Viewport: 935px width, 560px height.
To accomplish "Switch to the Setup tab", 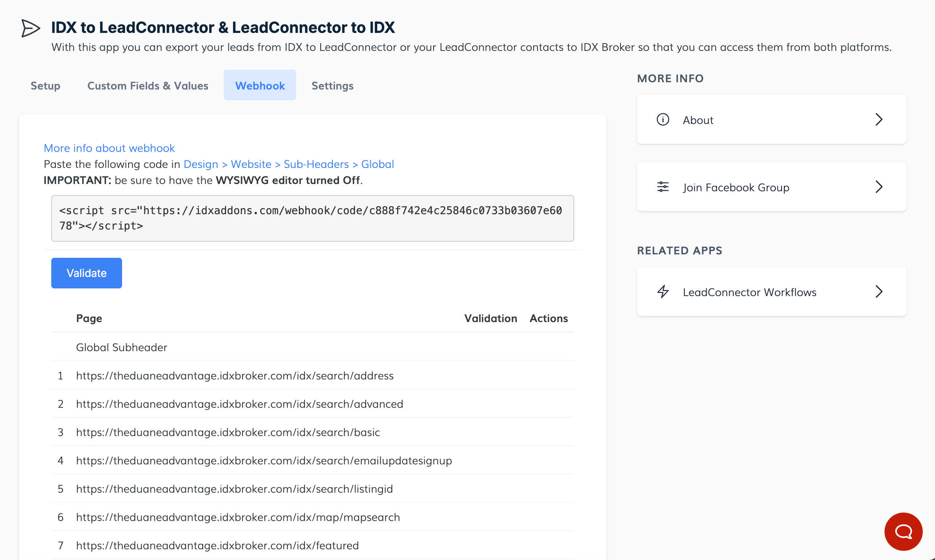I will 45,86.
